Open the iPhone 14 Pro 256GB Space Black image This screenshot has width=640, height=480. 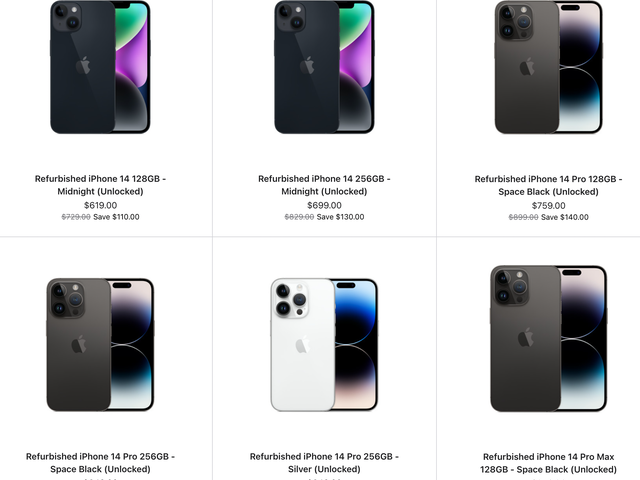[100, 345]
